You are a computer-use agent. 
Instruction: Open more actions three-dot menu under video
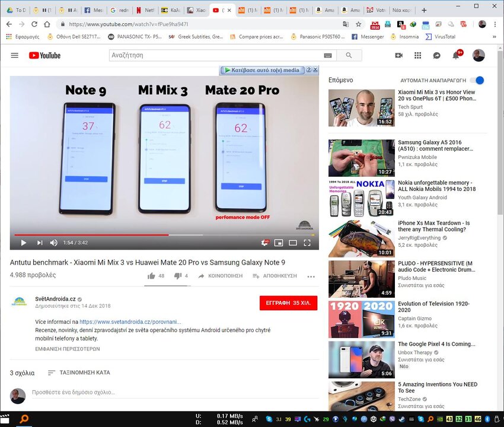point(311,276)
